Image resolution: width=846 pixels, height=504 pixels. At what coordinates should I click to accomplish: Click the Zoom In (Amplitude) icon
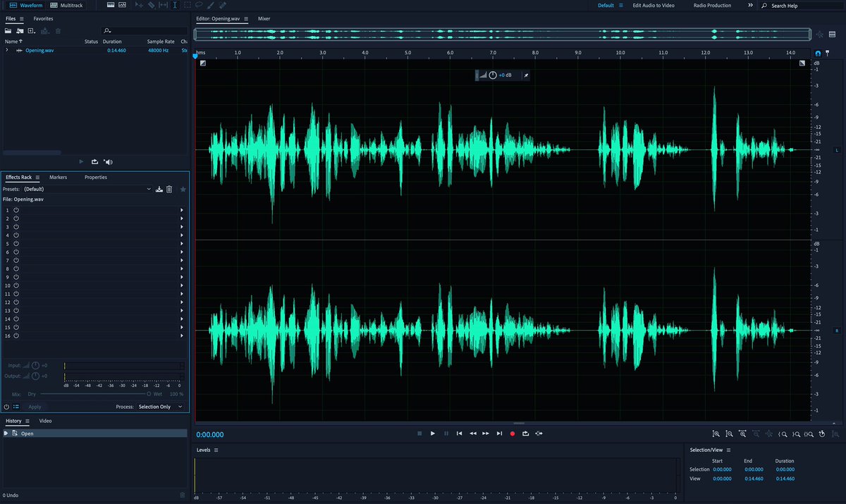(x=716, y=434)
